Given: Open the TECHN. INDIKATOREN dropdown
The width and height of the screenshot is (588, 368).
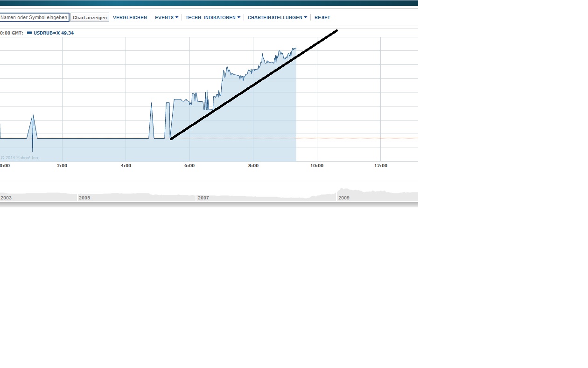Looking at the screenshot, I should point(210,17).
